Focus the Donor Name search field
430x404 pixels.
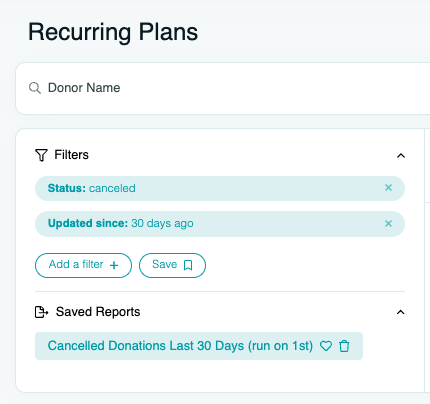[223, 88]
